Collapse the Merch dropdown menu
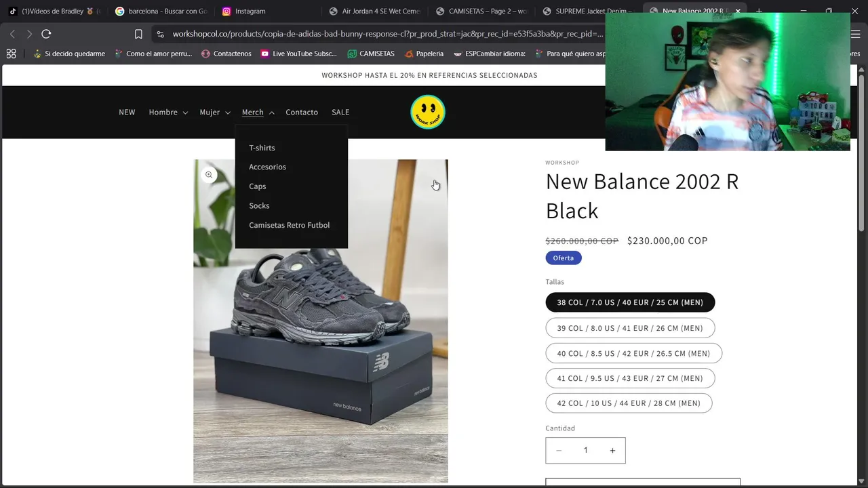 (x=258, y=113)
